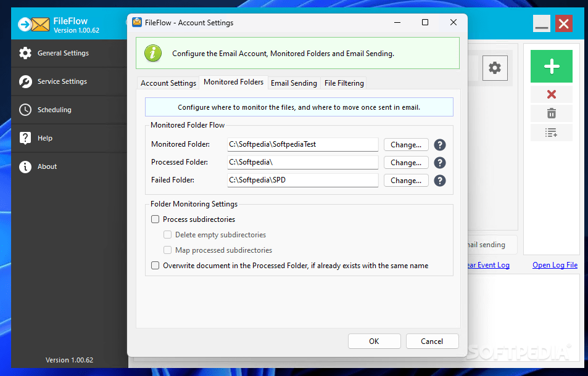Click the Failed Folder path field
Image resolution: width=588 pixels, height=376 pixels.
click(302, 181)
